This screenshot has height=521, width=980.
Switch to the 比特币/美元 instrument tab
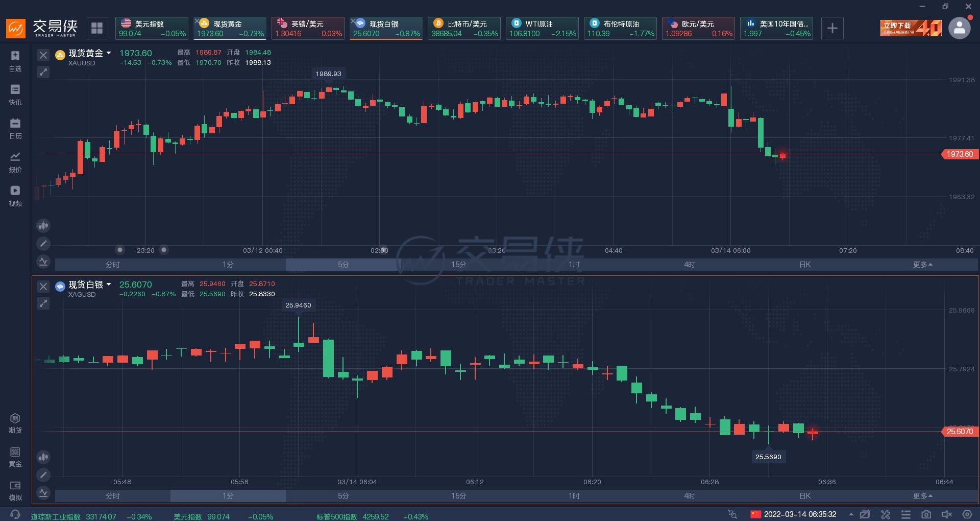click(464, 28)
